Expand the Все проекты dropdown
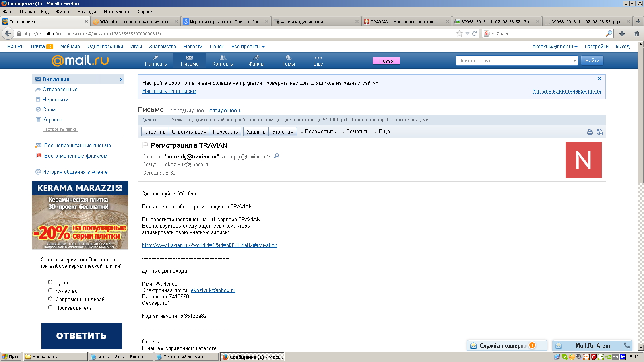 (x=248, y=47)
